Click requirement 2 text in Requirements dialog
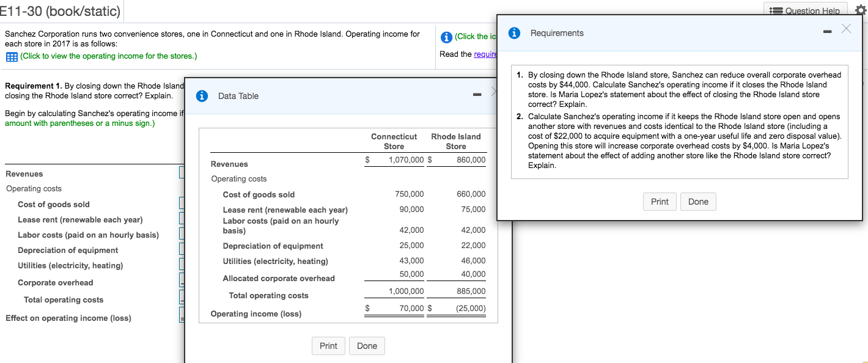The width and height of the screenshot is (868, 363). 685,141
